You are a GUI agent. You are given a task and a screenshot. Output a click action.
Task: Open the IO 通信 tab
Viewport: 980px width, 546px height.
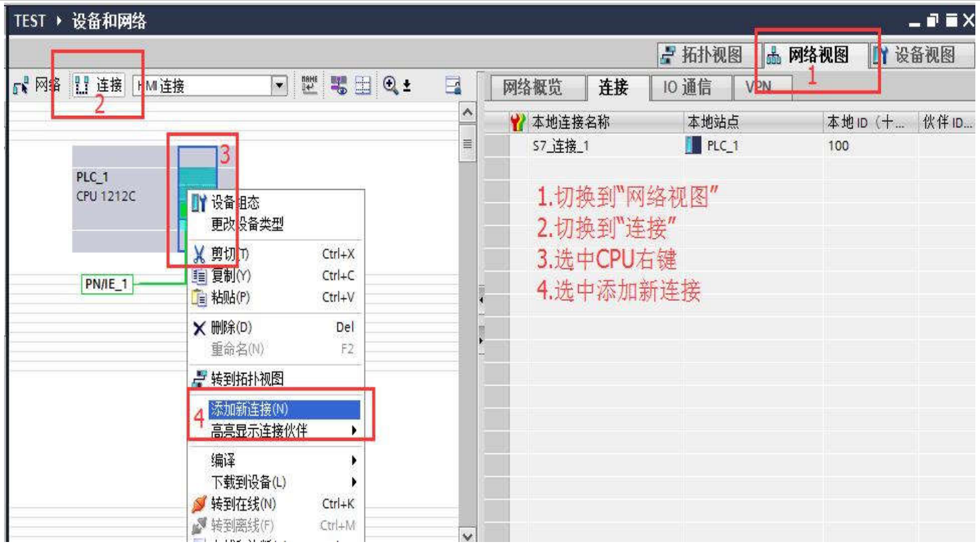coord(687,87)
